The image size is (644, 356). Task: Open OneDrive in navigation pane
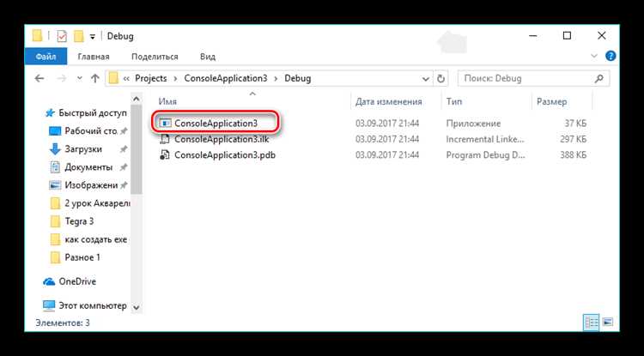point(77,281)
